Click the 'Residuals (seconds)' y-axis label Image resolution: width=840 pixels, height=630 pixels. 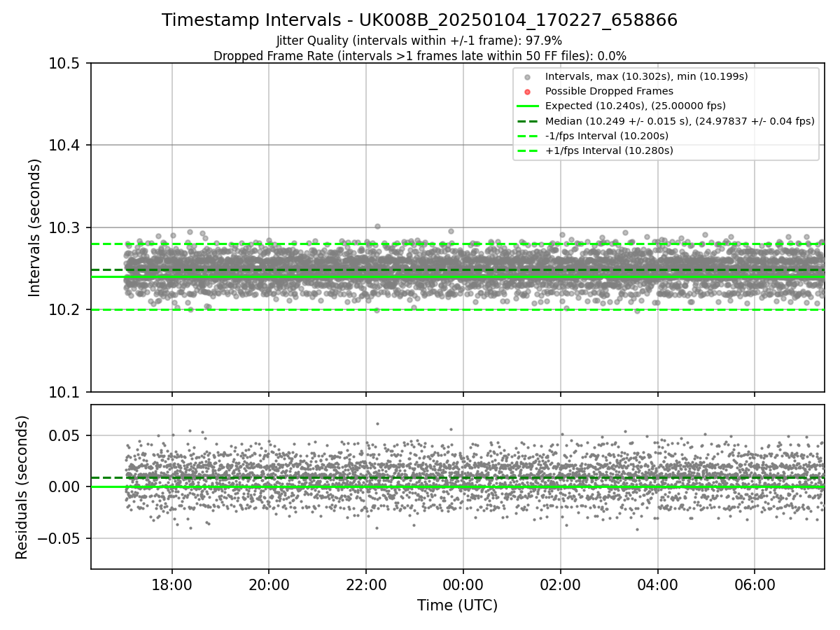(x=22, y=487)
